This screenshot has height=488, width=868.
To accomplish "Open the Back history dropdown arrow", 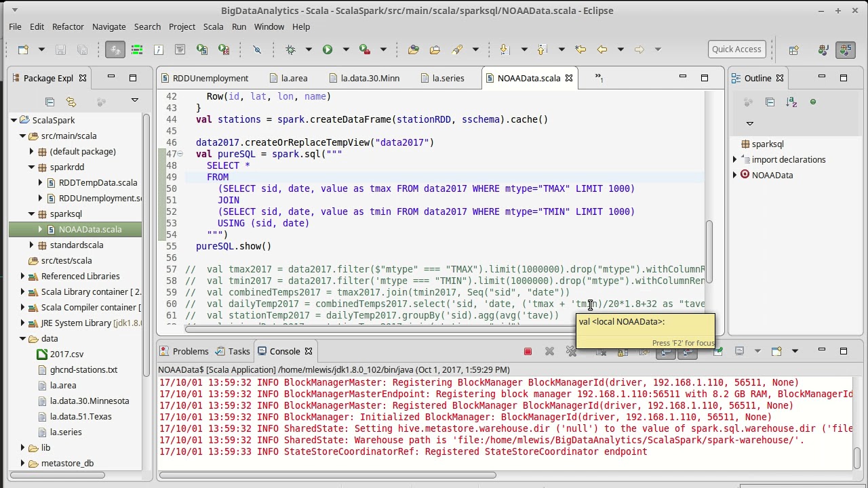I will pos(620,49).
